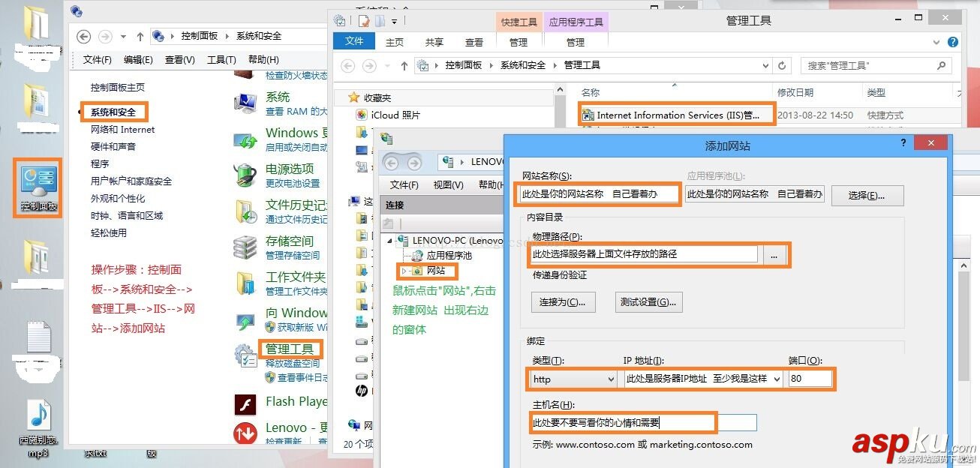Click the 文件历史记录 icon in Control Panel
The width and height of the screenshot is (980, 468).
point(246,211)
